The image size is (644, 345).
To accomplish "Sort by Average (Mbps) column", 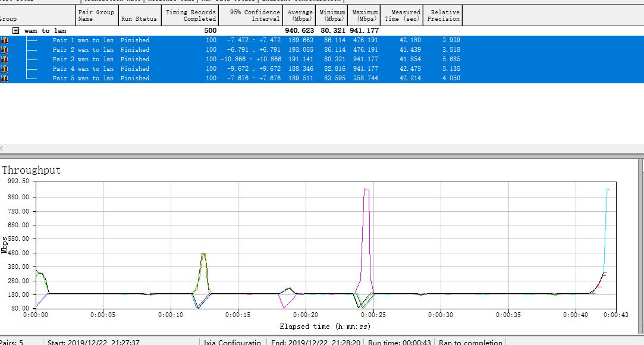I will click(300, 15).
